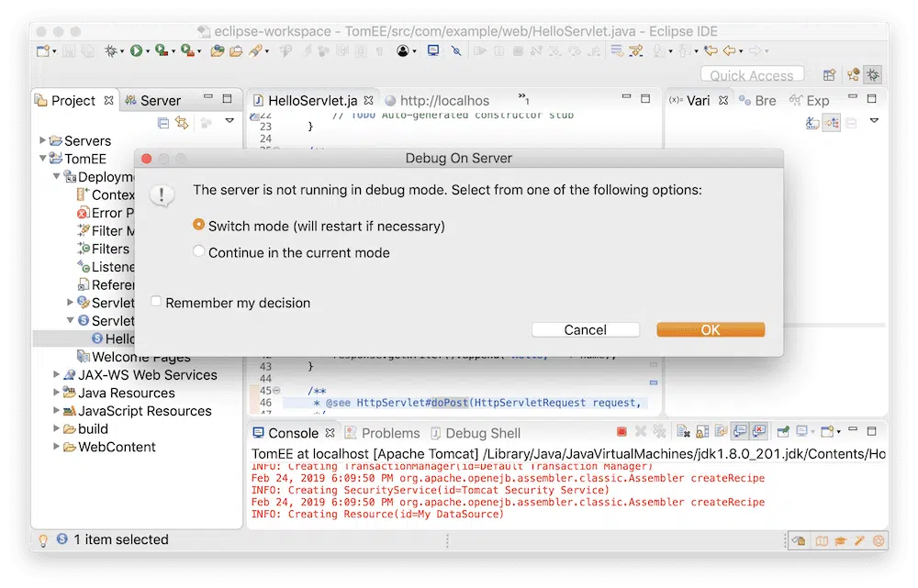Check the Remember my decision box
918x588 pixels.
pyautogui.click(x=157, y=302)
